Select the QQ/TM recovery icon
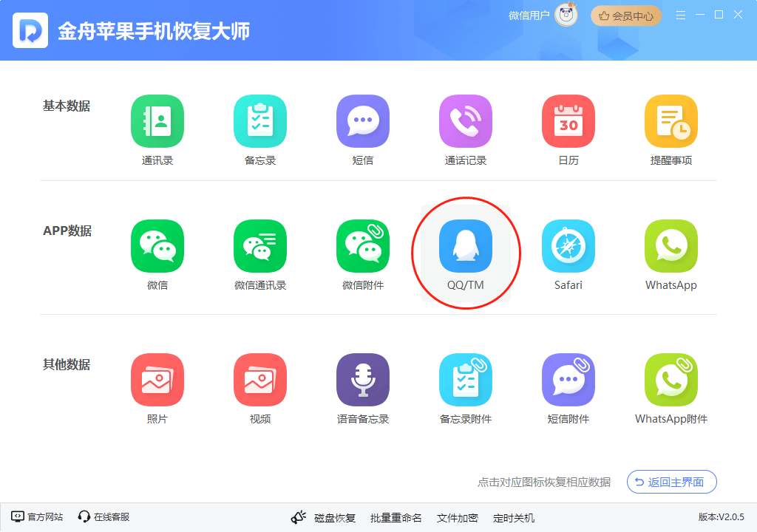This screenshot has height=532, width=757. (466, 247)
